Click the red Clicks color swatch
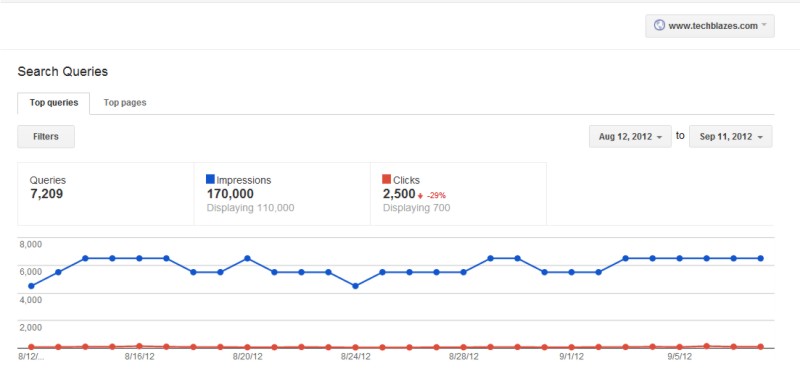 (386, 179)
